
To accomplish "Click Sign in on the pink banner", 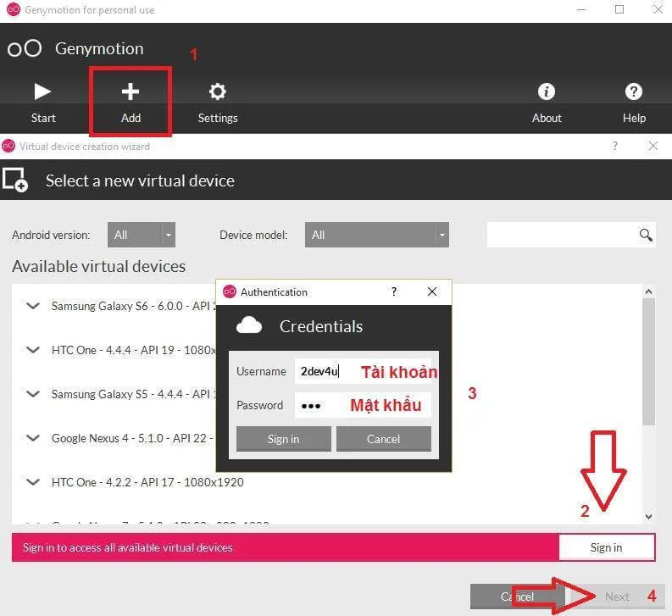I will [607, 547].
